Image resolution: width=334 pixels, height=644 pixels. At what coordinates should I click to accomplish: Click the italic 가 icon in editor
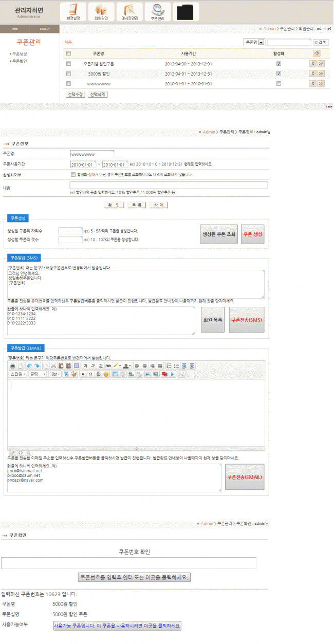(93, 365)
